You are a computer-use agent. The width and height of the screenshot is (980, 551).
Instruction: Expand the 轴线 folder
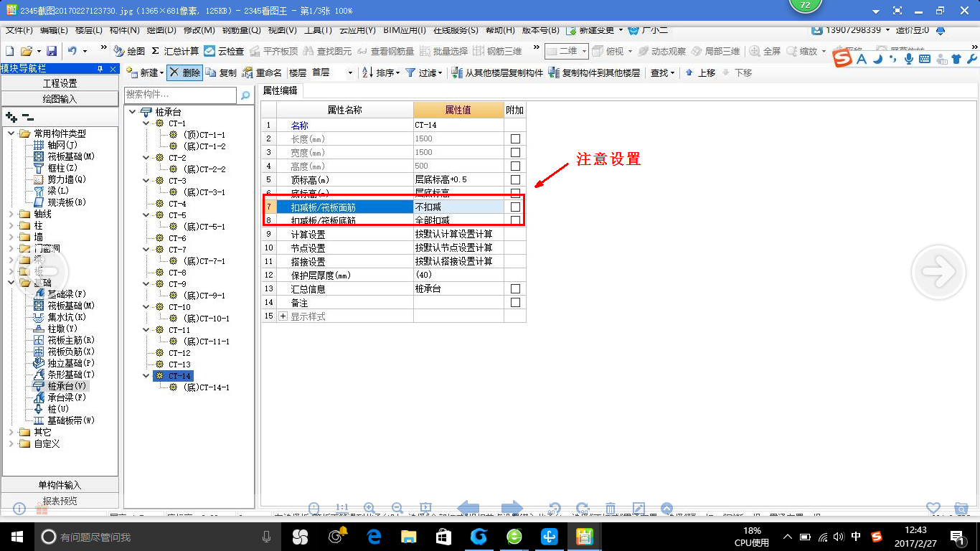(11, 214)
